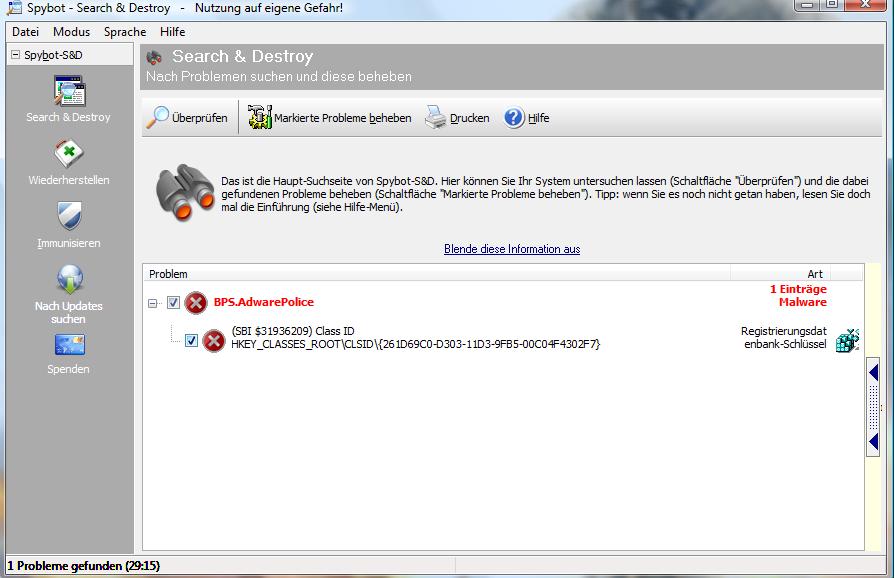This screenshot has width=895, height=578.
Task: Uncheck the Class ID registry entry checkbox
Action: coord(191,341)
